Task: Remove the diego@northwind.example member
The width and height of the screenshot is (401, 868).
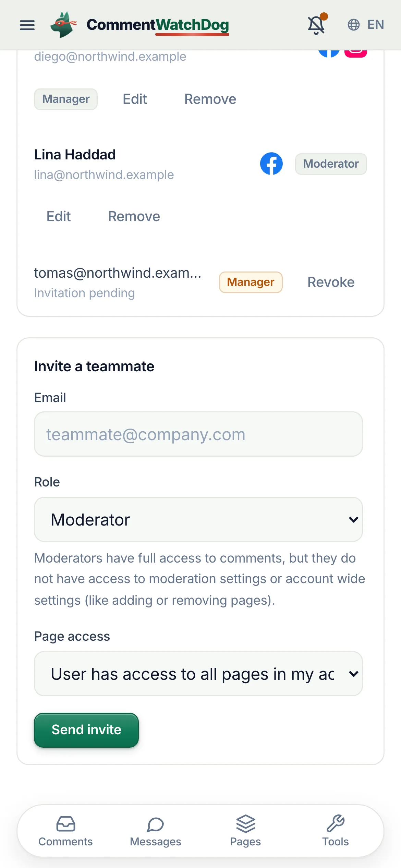Action: (x=210, y=99)
